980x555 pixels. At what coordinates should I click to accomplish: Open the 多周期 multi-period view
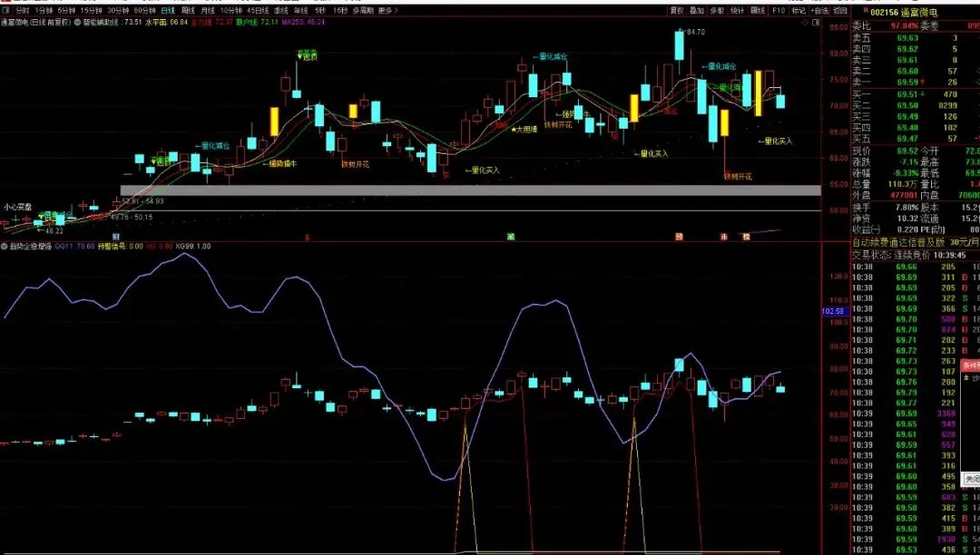coord(362,11)
